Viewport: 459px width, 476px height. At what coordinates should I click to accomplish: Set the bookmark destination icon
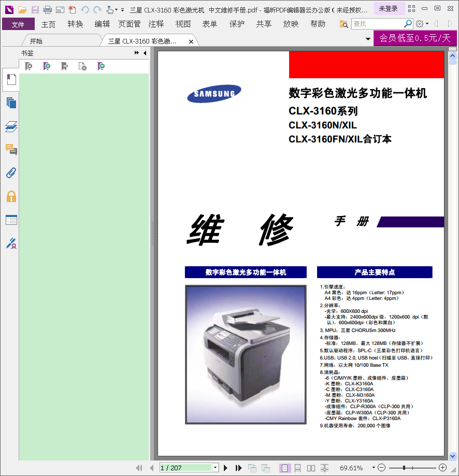tap(64, 66)
